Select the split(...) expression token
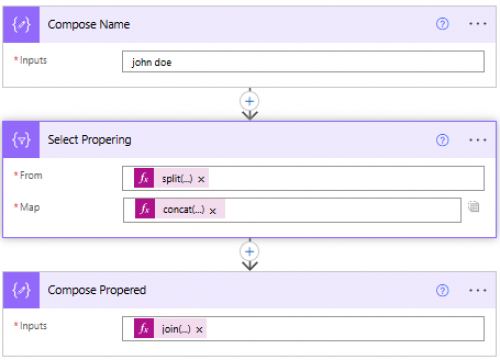This screenshot has height=360, width=500. 171,178
